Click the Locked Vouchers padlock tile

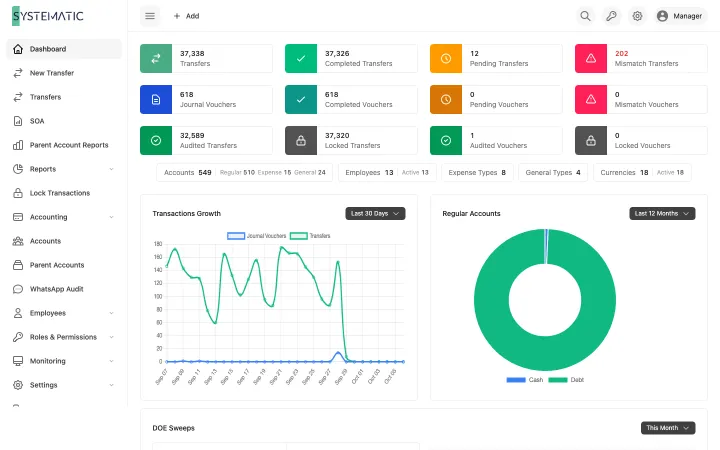click(x=591, y=141)
